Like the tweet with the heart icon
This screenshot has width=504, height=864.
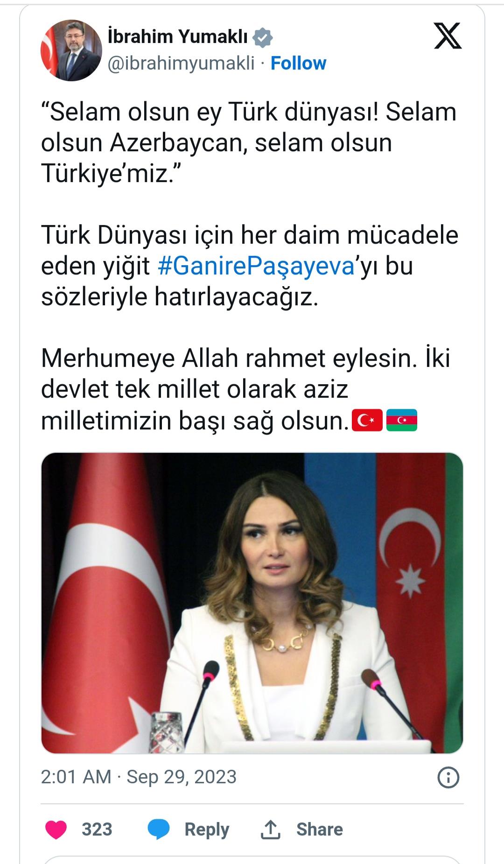pos(56,829)
